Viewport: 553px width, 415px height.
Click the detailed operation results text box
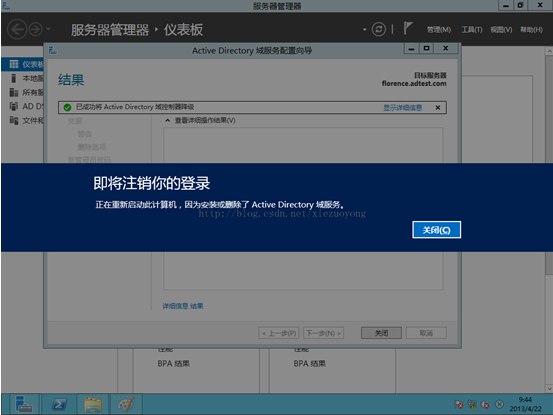pos(303,208)
